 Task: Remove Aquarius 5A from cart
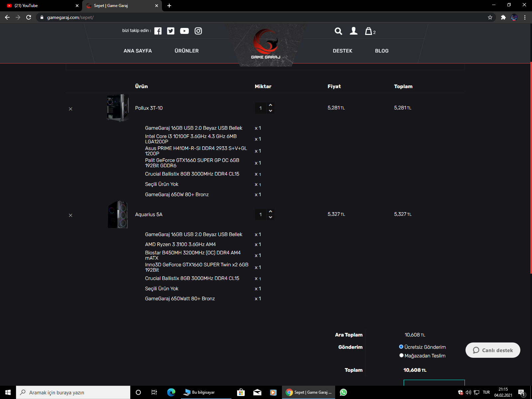pyautogui.click(x=70, y=215)
